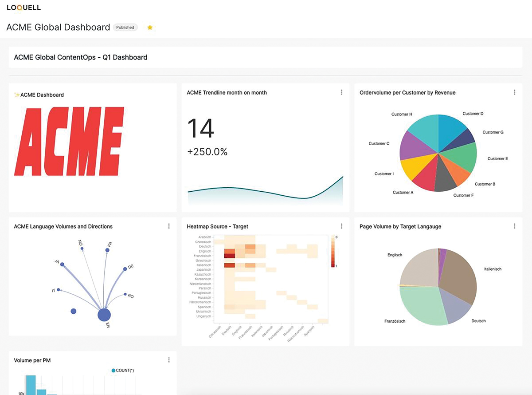Open options menu for Heatmap Source - Target
Screen dimensions: 532x395
point(341,226)
